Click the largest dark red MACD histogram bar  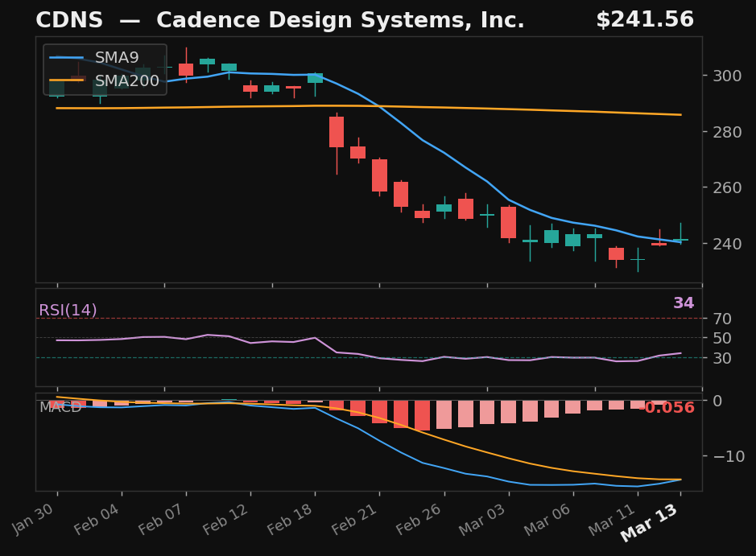(x=423, y=415)
